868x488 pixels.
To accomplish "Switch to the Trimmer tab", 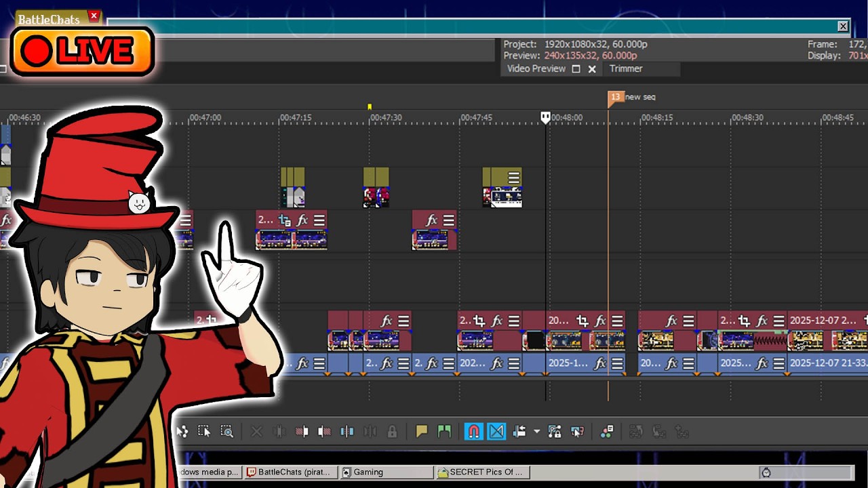I will coord(626,68).
